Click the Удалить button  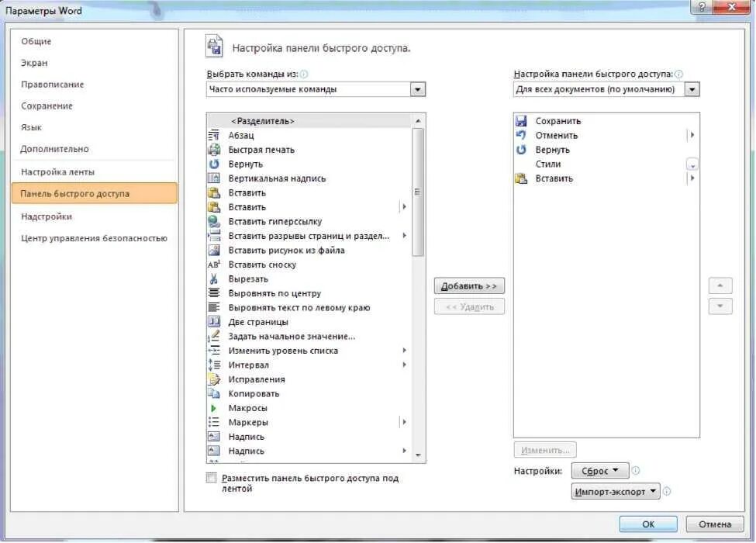point(469,306)
